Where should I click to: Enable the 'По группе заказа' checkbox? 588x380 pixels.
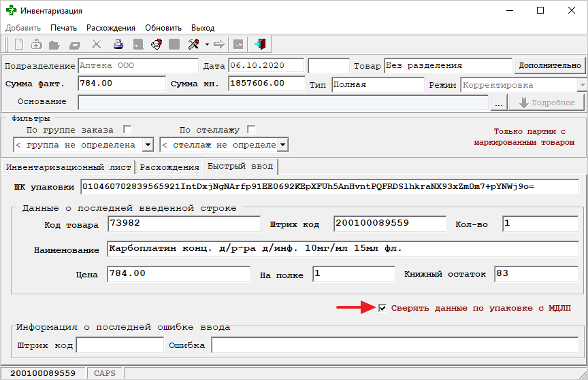[127, 129]
